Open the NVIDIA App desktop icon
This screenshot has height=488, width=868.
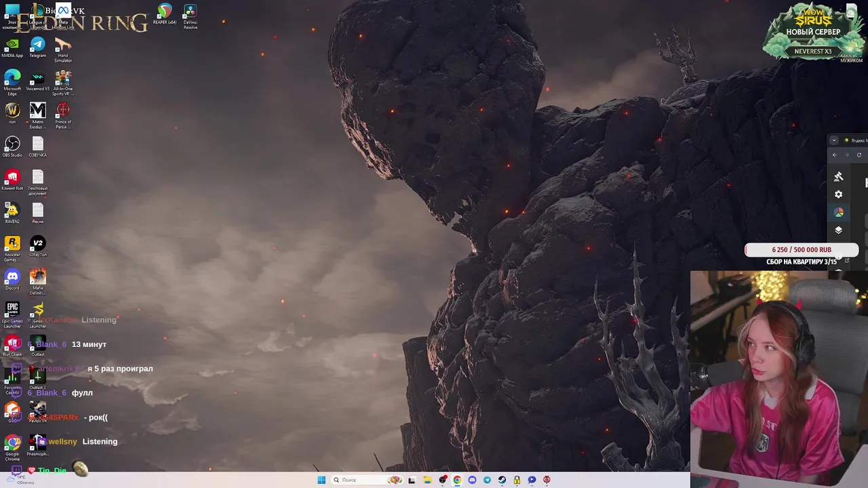point(12,47)
